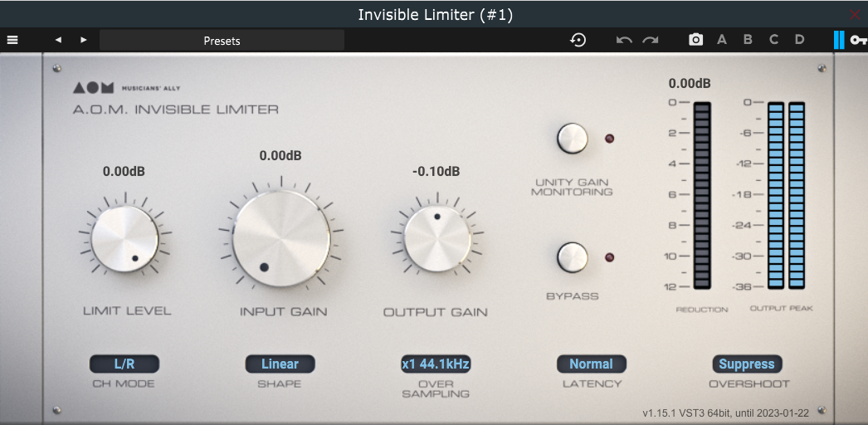This screenshot has width=868, height=425.
Task: Go to previous preset arrow
Action: (58, 40)
